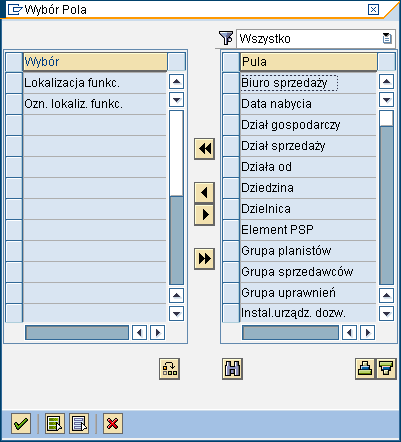Select Dział sprzedaży in Pula list
This screenshot has width=401, height=442.
pyautogui.click(x=308, y=146)
